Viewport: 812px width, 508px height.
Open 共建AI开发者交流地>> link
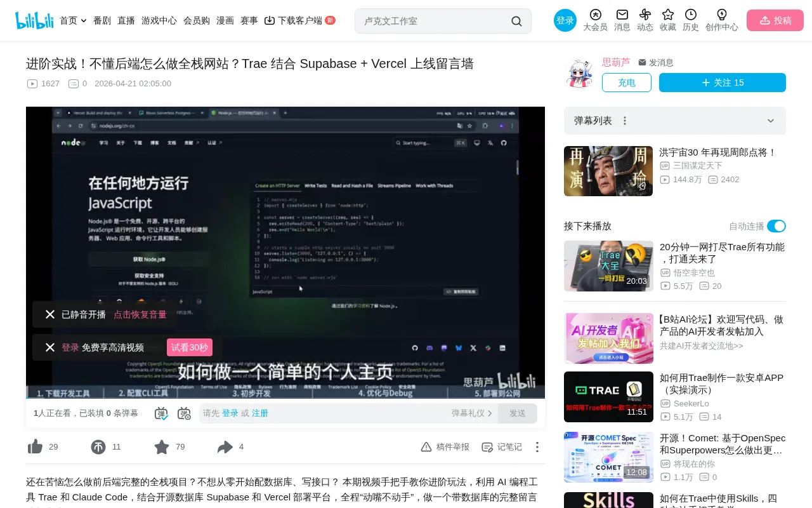tap(701, 346)
